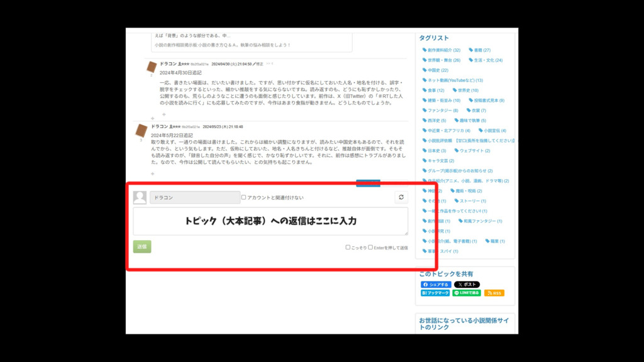Click the LINEで送る share button
This screenshot has height=362, width=644.
pyautogui.click(x=467, y=293)
